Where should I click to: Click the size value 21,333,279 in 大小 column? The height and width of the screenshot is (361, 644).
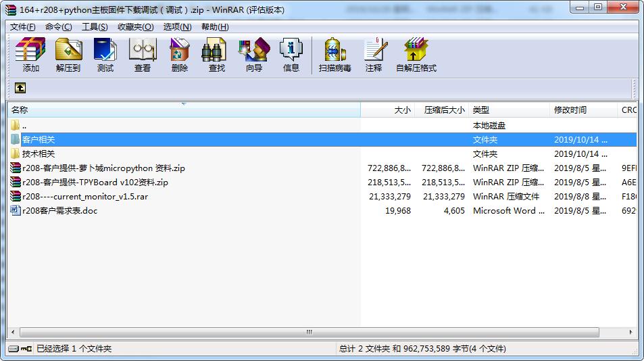click(390, 196)
